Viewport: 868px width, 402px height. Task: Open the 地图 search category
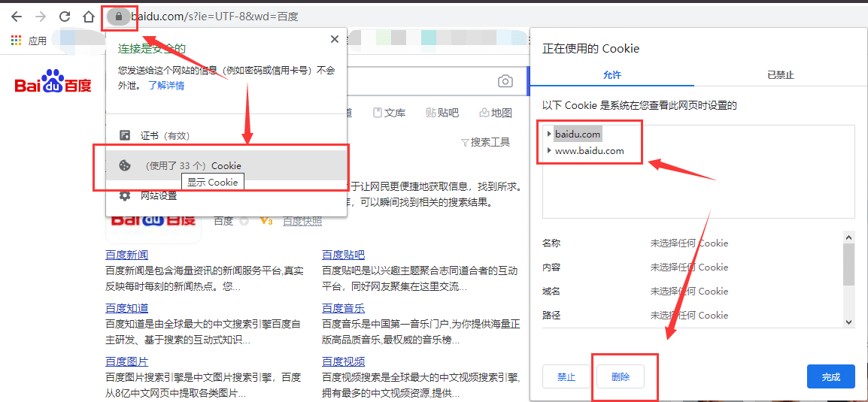[496, 113]
